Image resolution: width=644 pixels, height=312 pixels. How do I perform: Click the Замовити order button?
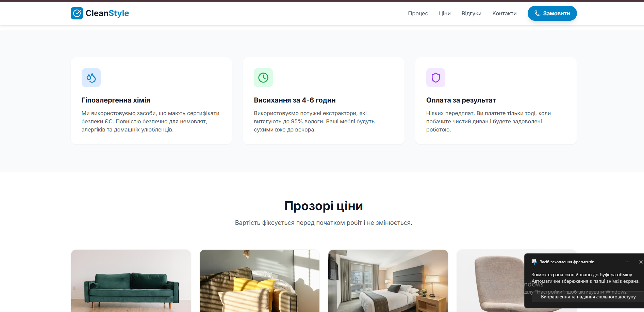tap(552, 13)
